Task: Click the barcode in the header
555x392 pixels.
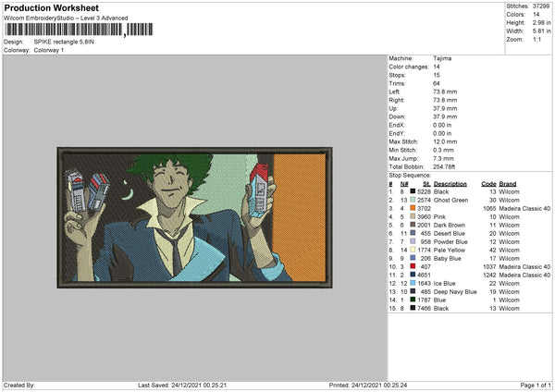Action: click(79, 30)
